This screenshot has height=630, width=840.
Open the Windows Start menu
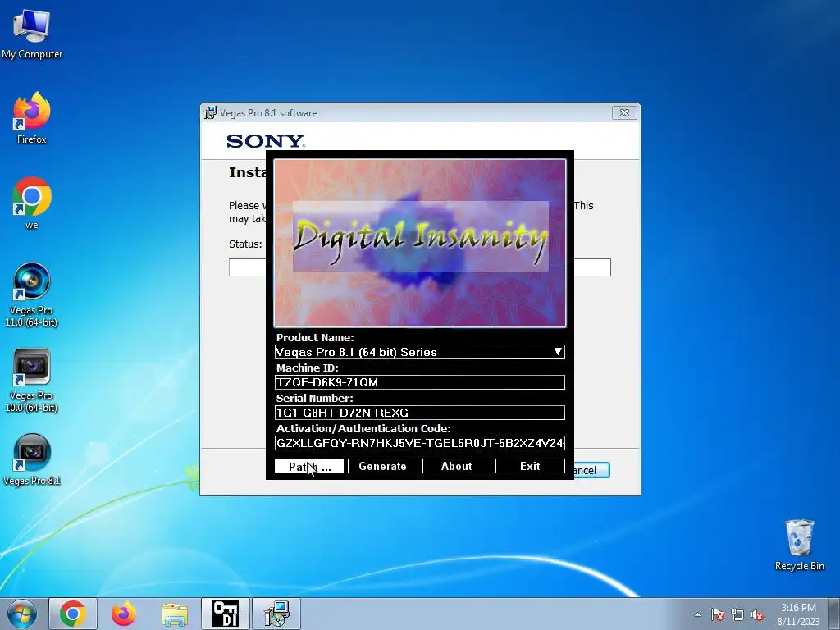pyautogui.click(x=22, y=614)
